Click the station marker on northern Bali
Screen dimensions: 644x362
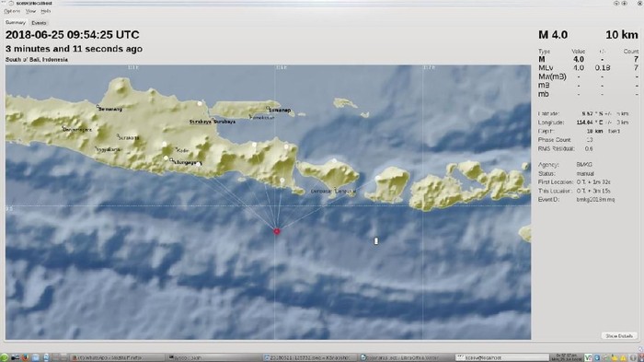(x=334, y=161)
